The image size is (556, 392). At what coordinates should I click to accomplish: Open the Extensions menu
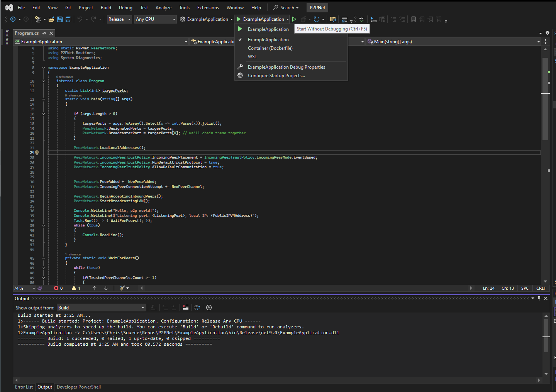pos(208,8)
